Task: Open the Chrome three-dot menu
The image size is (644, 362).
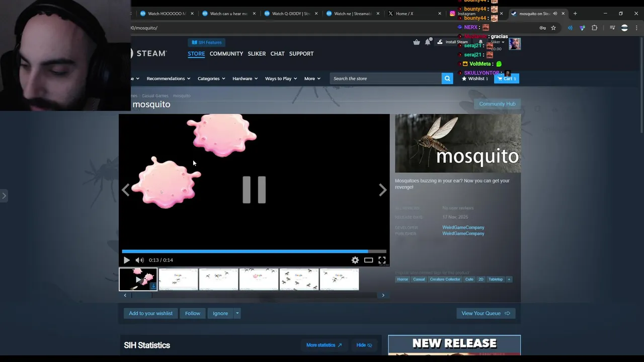Action: pos(636,28)
